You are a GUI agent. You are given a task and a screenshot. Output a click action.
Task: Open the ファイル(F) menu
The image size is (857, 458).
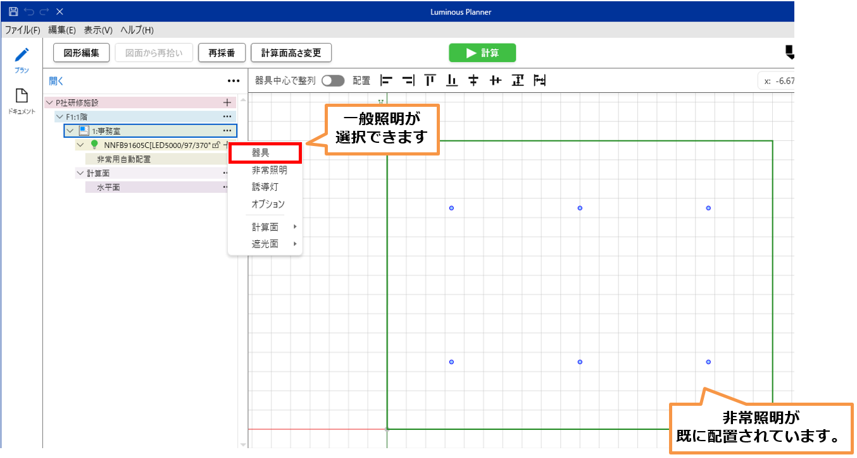coord(22,30)
